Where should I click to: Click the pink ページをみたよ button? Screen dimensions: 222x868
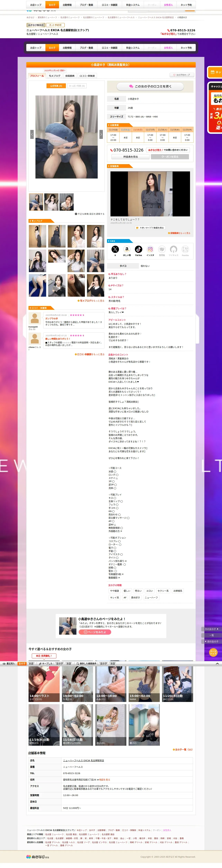(95, 632)
